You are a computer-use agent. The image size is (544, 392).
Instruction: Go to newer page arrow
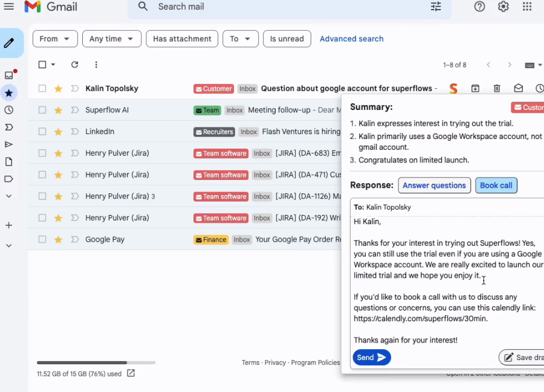click(488, 65)
